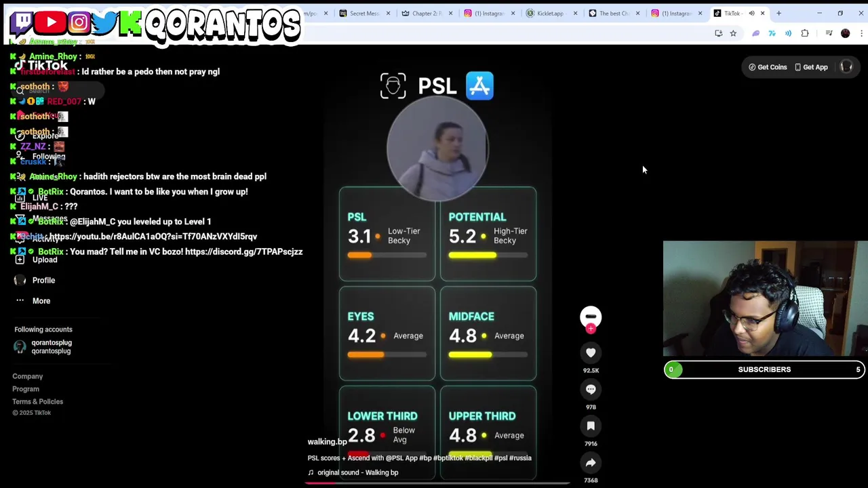Share the video with the arrow icon
This screenshot has height=488, width=868.
[x=591, y=462]
